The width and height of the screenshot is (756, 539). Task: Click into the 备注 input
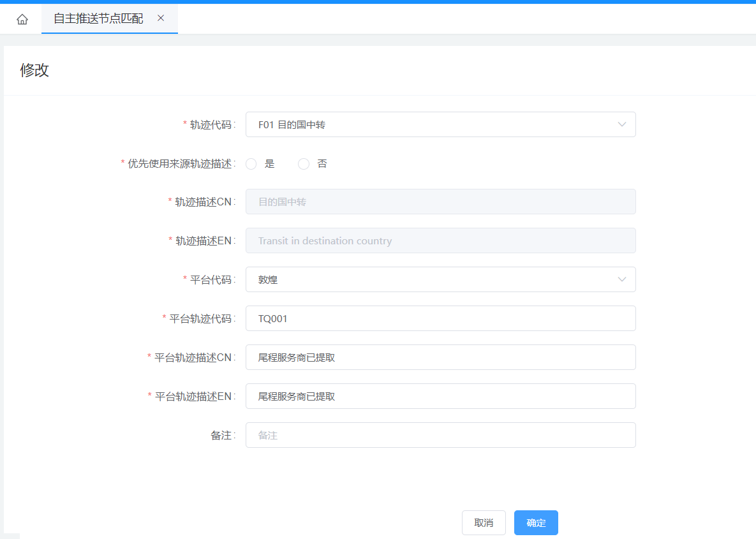(440, 435)
